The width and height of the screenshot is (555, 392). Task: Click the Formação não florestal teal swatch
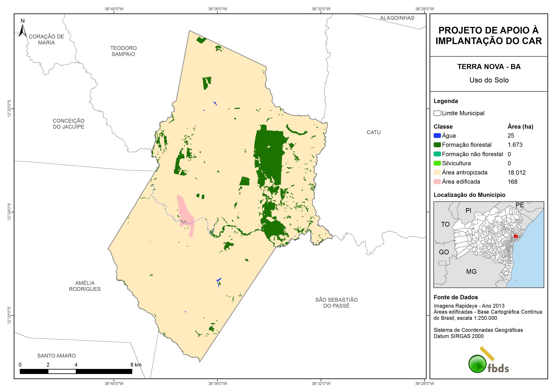pos(437,154)
